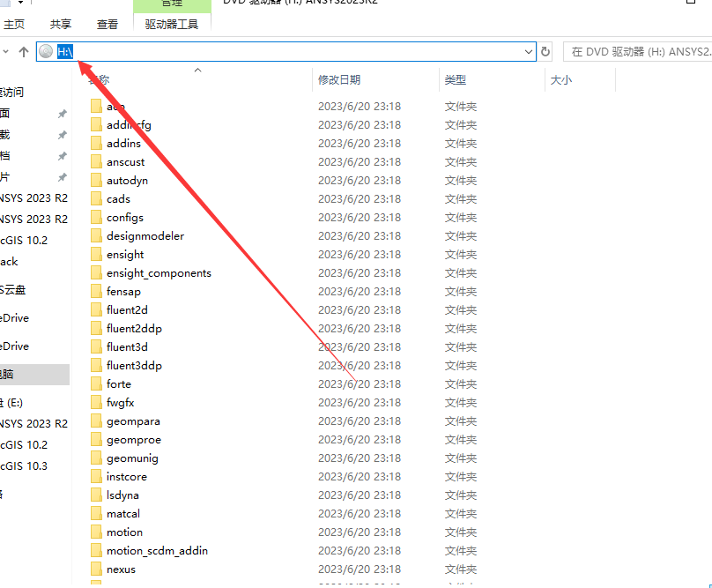Click the fluent3d folder icon

pos(97,347)
